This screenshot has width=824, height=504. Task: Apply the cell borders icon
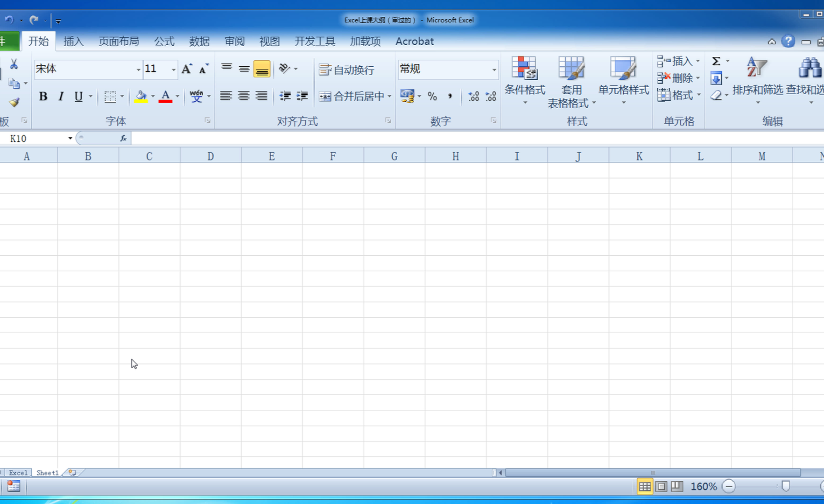tap(110, 97)
